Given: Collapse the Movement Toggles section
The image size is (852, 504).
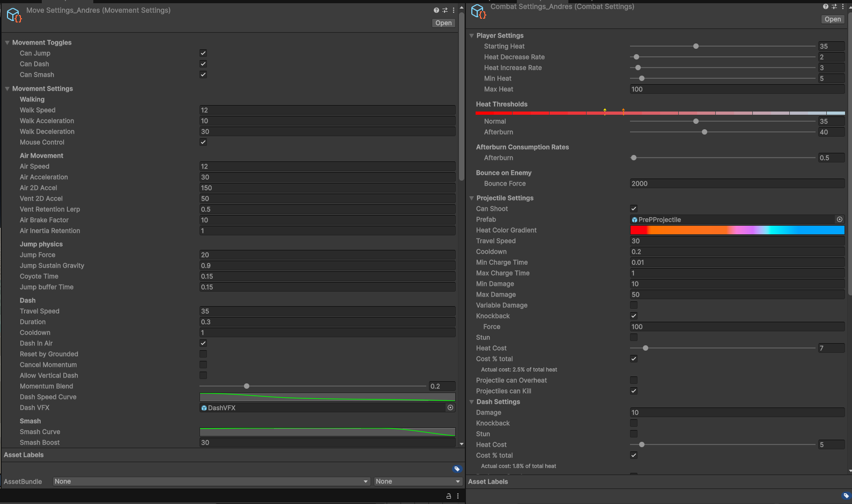Looking at the screenshot, I should [x=8, y=42].
